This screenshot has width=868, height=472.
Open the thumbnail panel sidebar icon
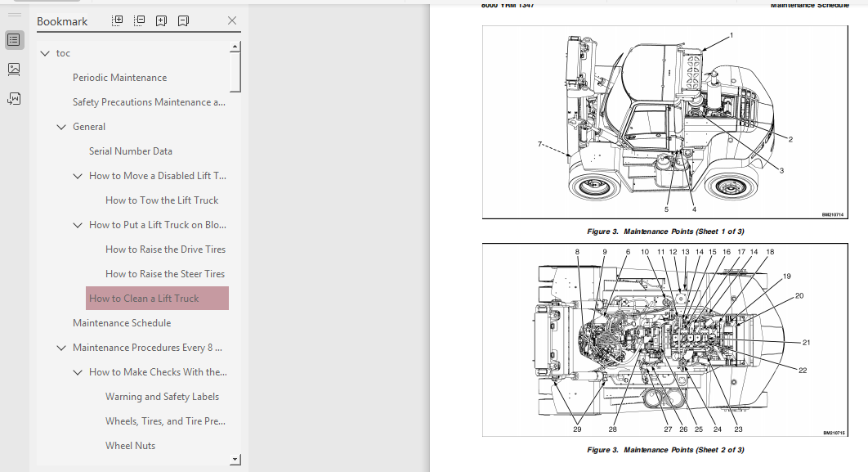point(14,70)
